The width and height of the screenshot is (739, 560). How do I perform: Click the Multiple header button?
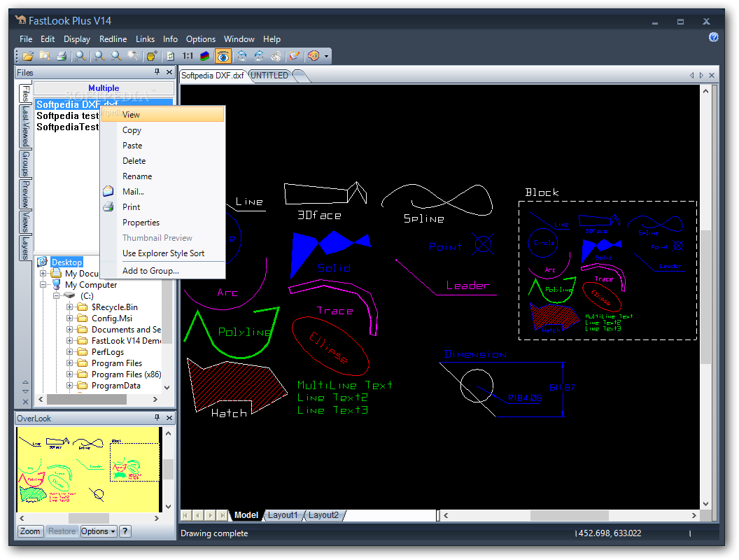[x=104, y=88]
